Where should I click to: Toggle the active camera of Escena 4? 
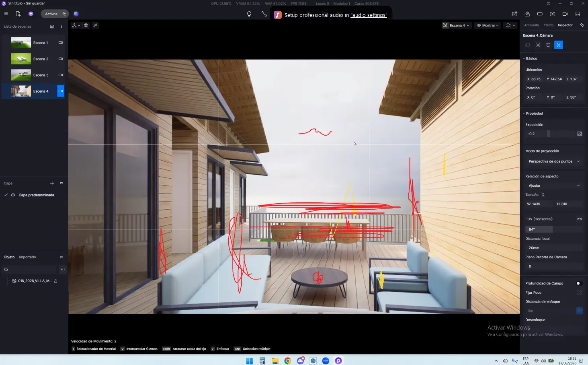[x=61, y=91]
